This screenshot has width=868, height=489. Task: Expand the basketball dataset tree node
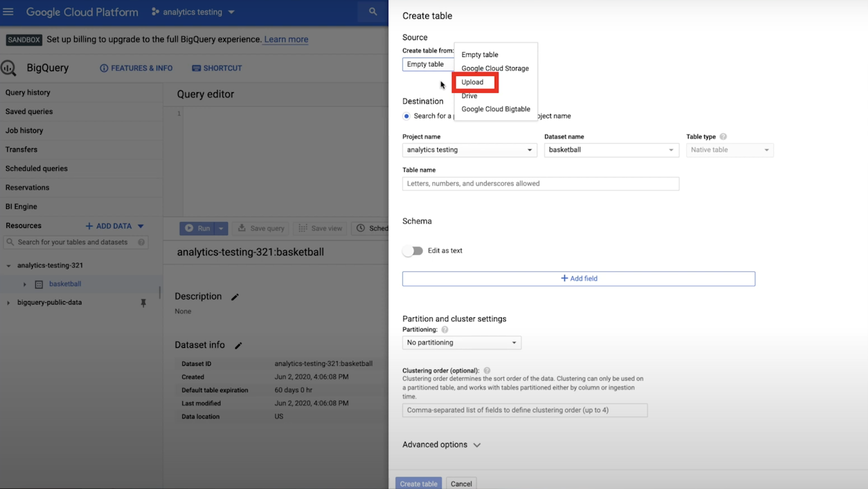tap(24, 284)
